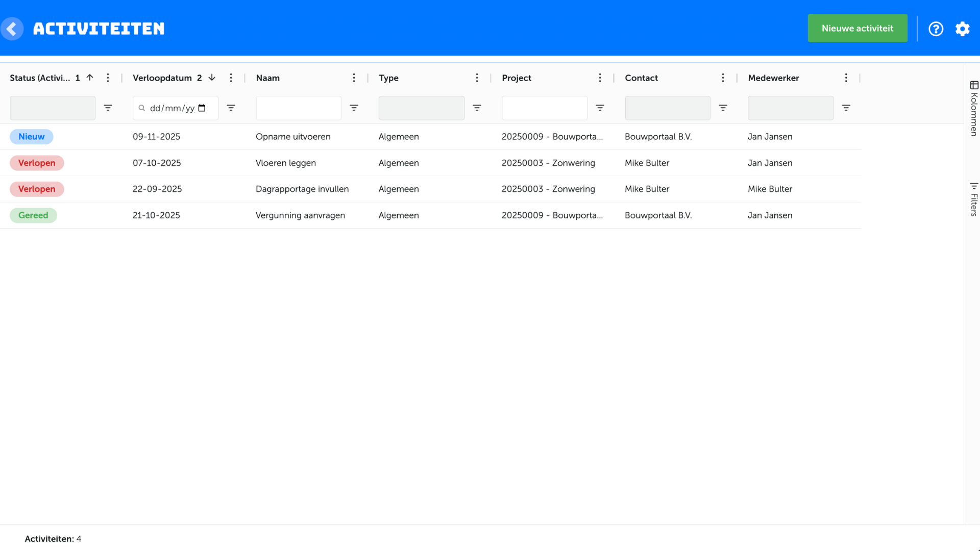980x551 pixels.
Task: Click the Status filter input field
Action: [53, 108]
